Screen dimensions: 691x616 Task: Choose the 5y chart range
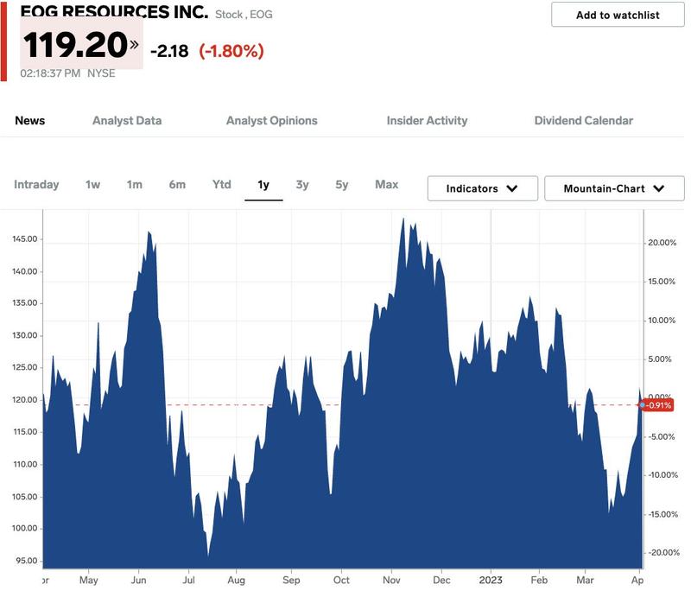pos(341,184)
